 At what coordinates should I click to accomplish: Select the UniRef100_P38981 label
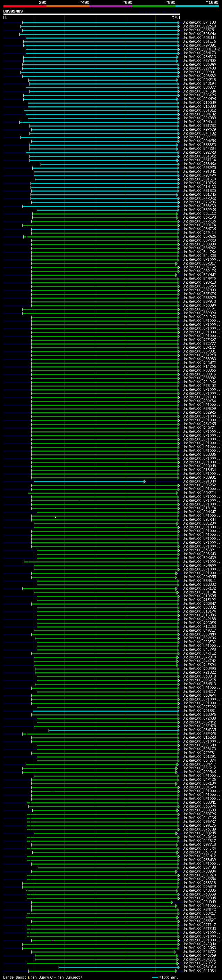pos(199,477)
